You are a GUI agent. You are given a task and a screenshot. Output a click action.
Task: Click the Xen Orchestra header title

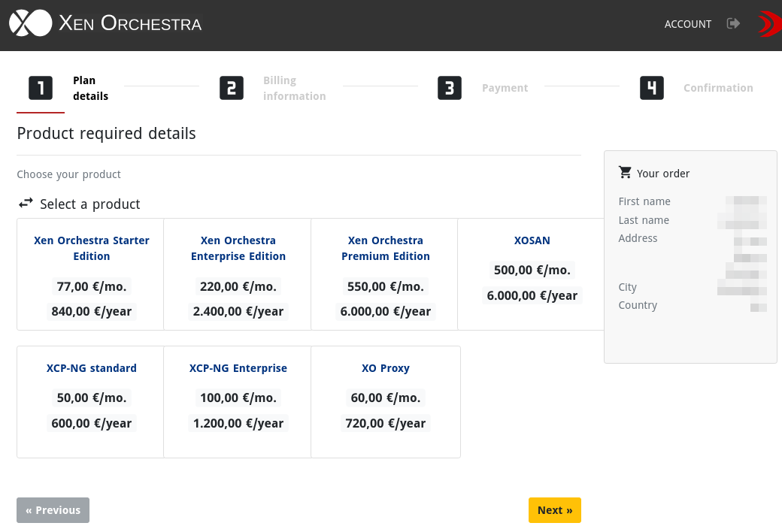[x=130, y=23]
